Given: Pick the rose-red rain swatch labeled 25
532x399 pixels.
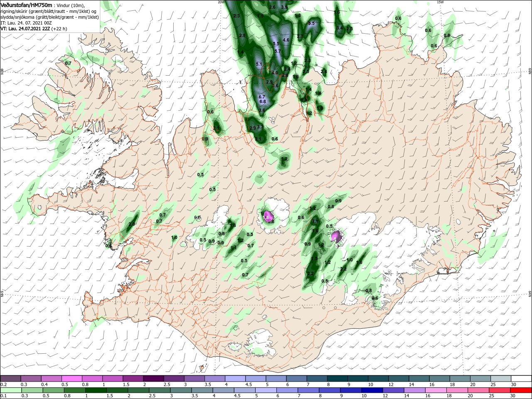Looking at the screenshot, I should click(x=500, y=390).
